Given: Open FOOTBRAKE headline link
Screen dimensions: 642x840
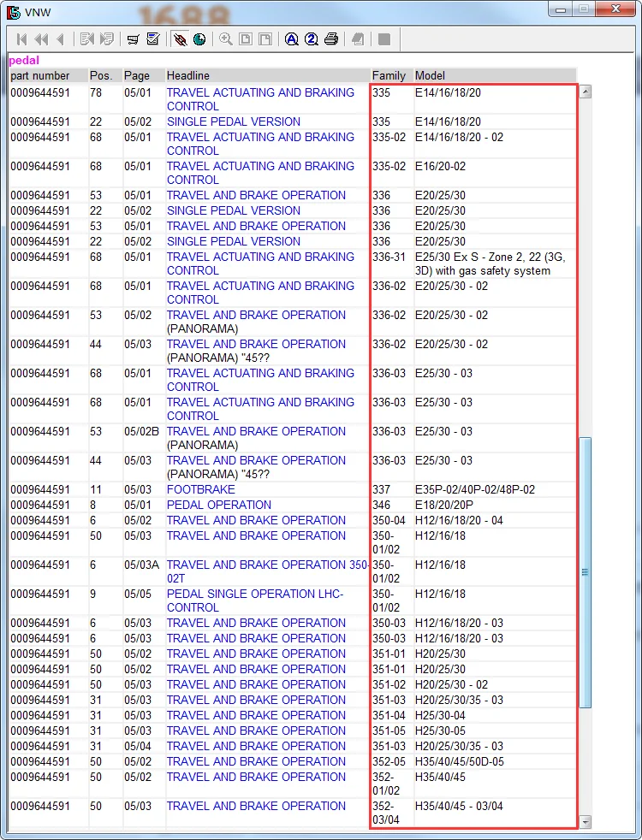Looking at the screenshot, I should 201,489.
